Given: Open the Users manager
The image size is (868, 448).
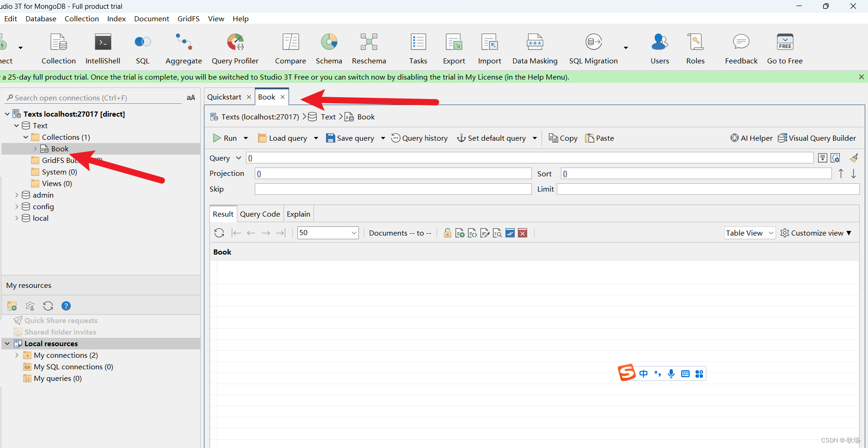Looking at the screenshot, I should (x=659, y=49).
